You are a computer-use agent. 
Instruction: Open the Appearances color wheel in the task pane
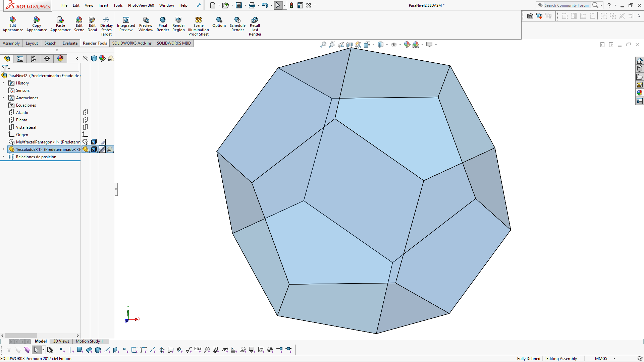click(x=639, y=93)
